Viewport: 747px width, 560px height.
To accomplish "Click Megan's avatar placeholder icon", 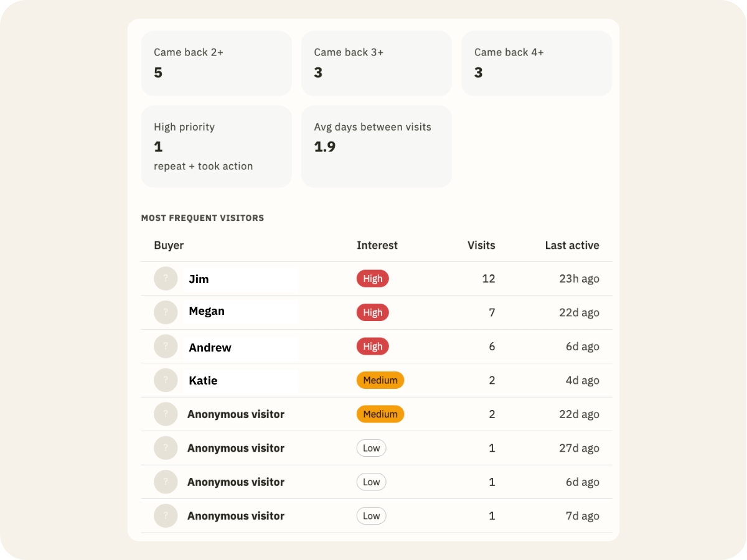I will [x=166, y=312].
